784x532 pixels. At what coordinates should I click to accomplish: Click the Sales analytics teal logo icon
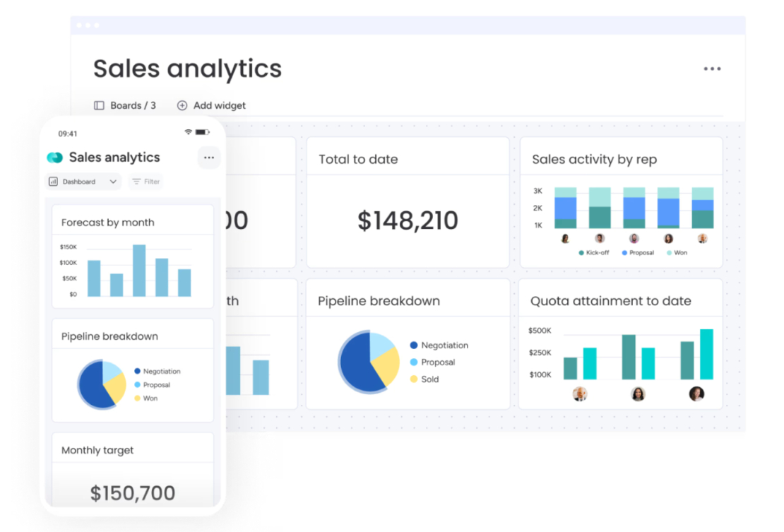point(54,157)
